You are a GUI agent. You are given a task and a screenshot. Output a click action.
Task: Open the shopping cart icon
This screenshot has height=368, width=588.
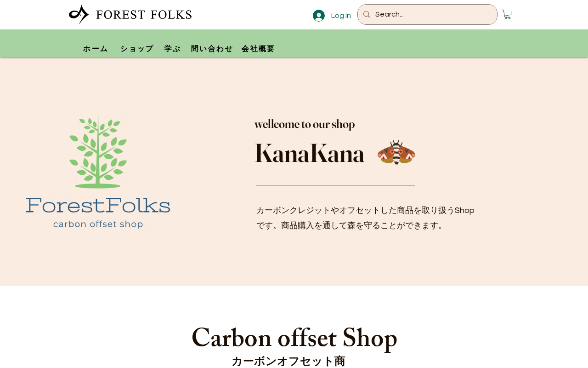(507, 14)
